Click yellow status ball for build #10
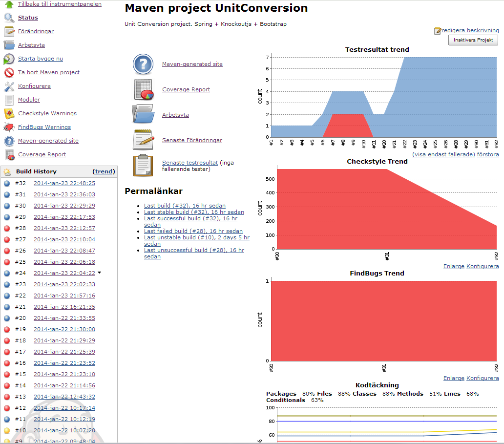Viewport: 504px width, 444px height. click(x=7, y=430)
